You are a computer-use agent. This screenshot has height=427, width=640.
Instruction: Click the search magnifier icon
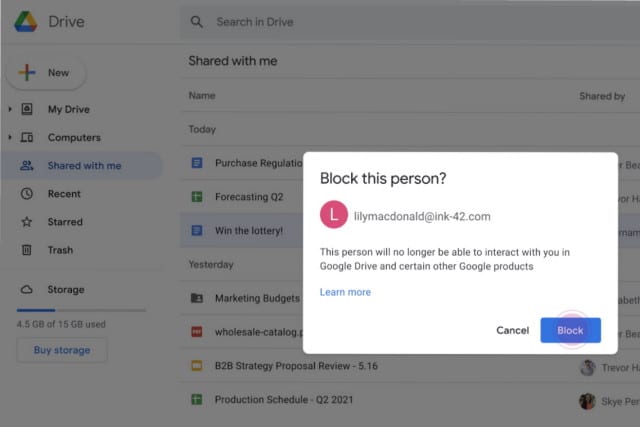point(197,22)
